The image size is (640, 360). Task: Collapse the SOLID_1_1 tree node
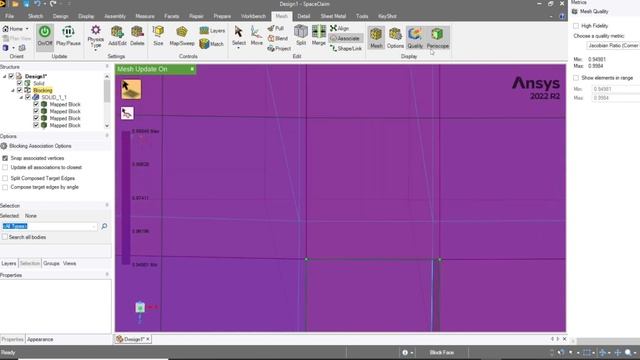(x=21, y=97)
